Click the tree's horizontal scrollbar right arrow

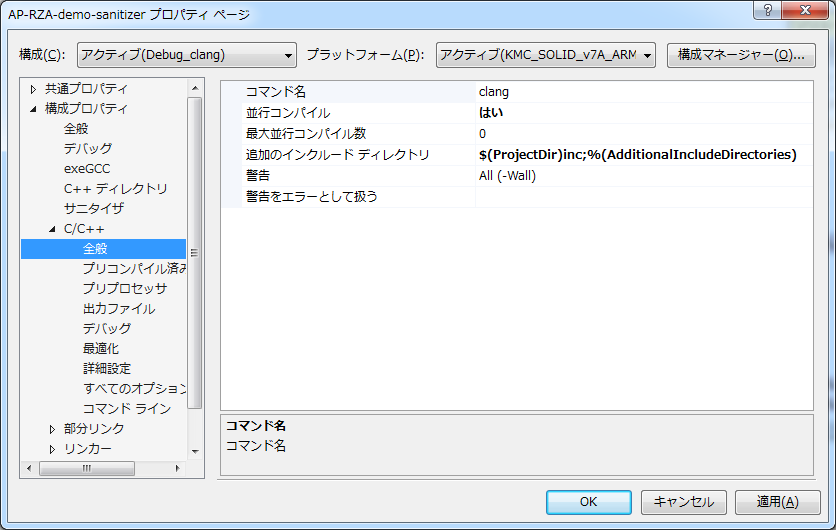click(x=179, y=467)
